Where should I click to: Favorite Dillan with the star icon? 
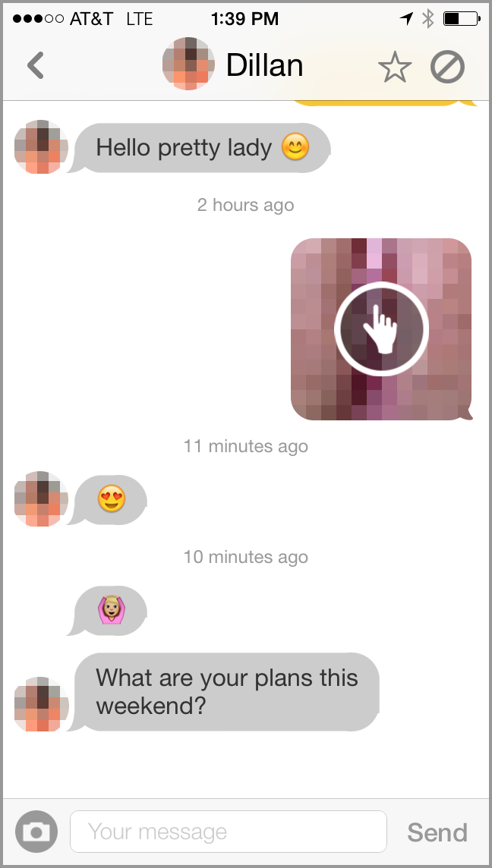395,68
